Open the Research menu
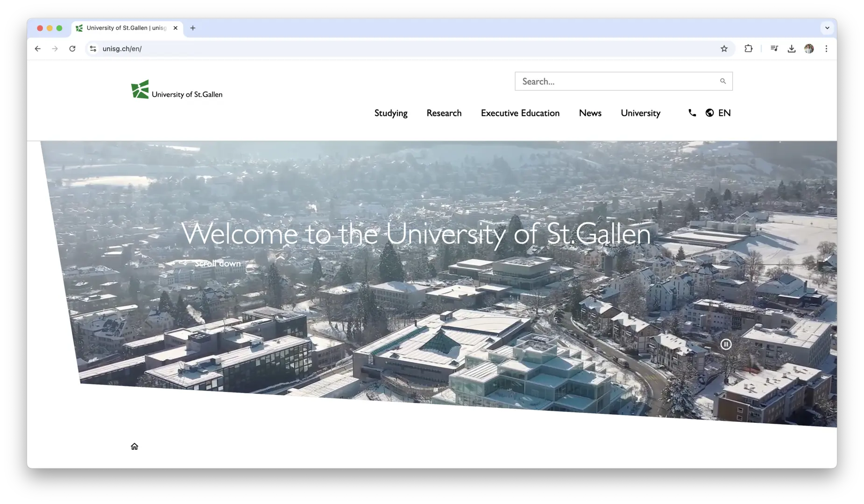864x504 pixels. (x=444, y=113)
